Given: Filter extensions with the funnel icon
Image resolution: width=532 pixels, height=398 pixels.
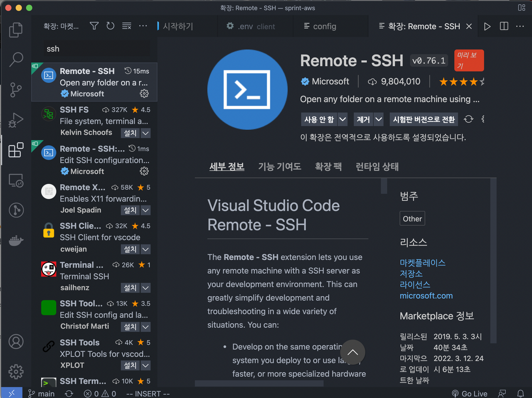Looking at the screenshot, I should pos(94,26).
